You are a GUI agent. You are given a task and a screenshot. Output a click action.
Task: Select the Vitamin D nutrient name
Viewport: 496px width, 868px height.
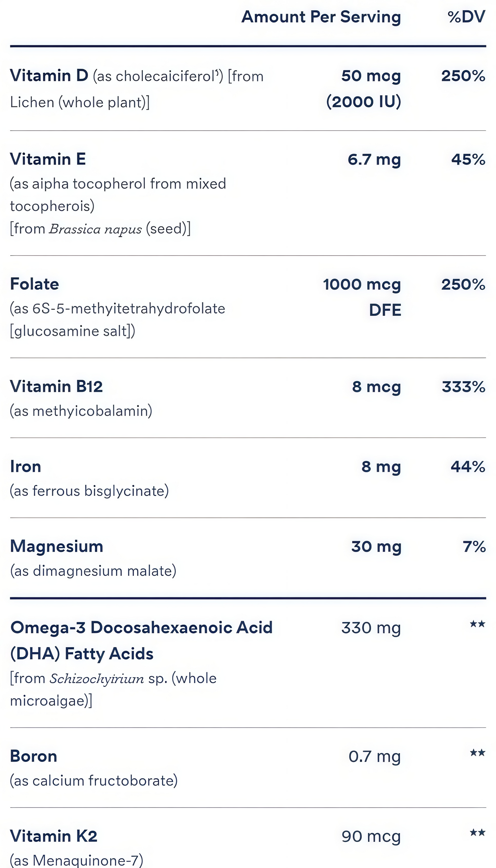click(x=49, y=76)
